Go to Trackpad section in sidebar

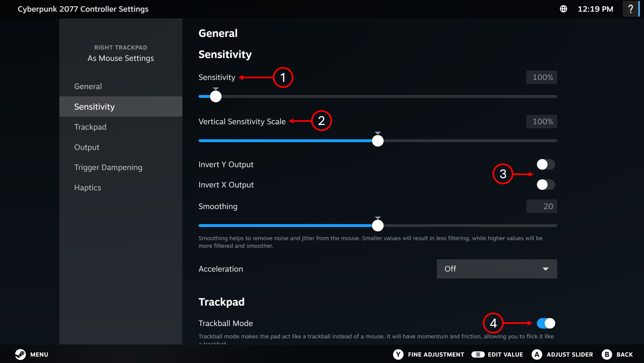[121, 127]
